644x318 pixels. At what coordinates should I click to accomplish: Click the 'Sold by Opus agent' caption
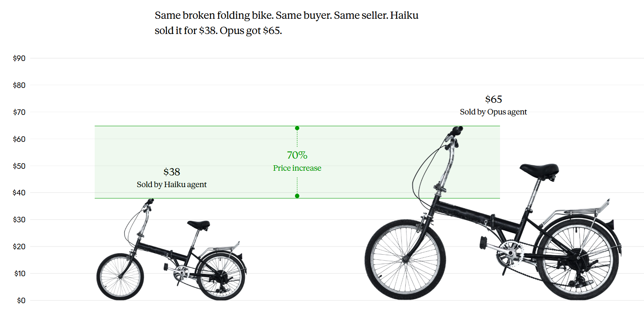[x=493, y=112]
